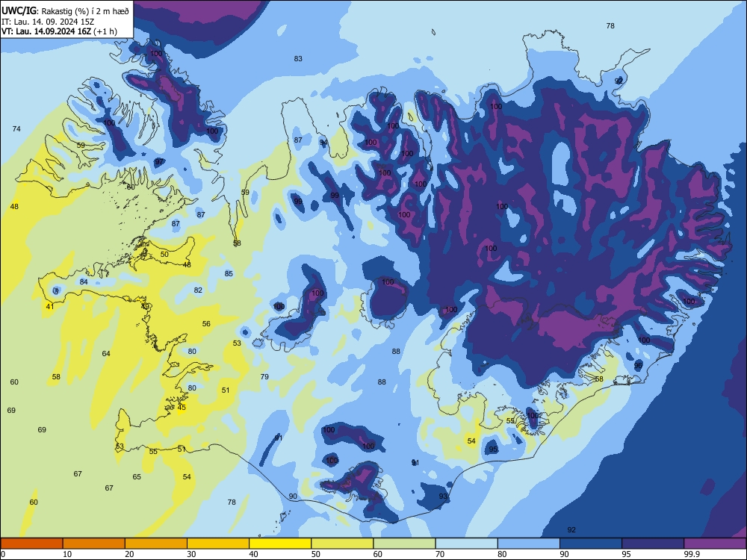
Task: Click the '49' humidity value on the map
Action: 146,307
